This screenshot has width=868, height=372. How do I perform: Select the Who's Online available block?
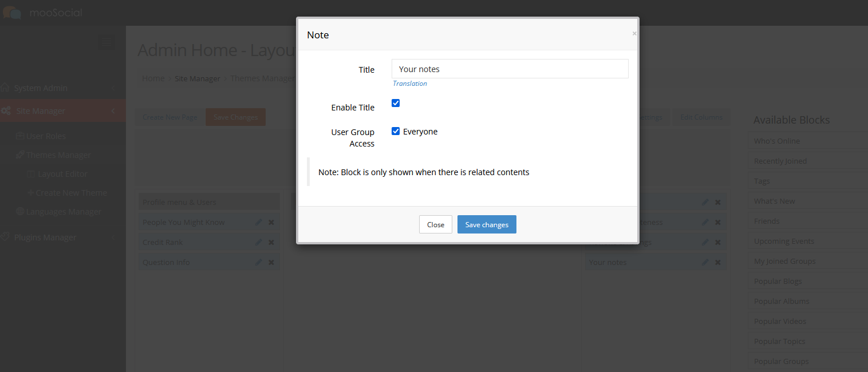807,141
